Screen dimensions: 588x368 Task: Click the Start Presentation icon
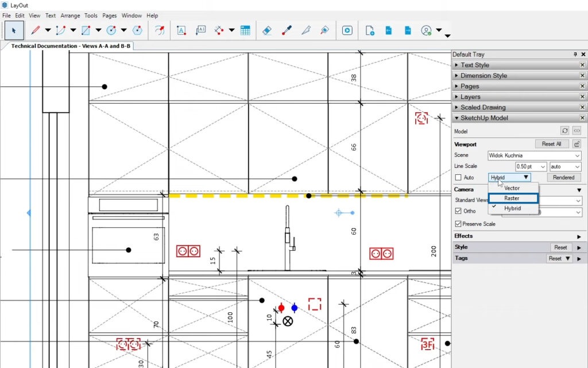tap(347, 30)
